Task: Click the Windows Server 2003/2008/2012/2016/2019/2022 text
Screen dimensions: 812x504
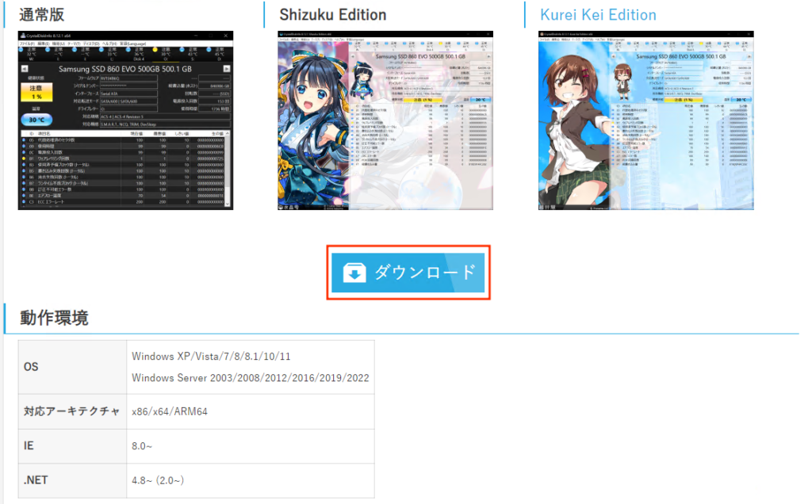Action: pos(251,378)
